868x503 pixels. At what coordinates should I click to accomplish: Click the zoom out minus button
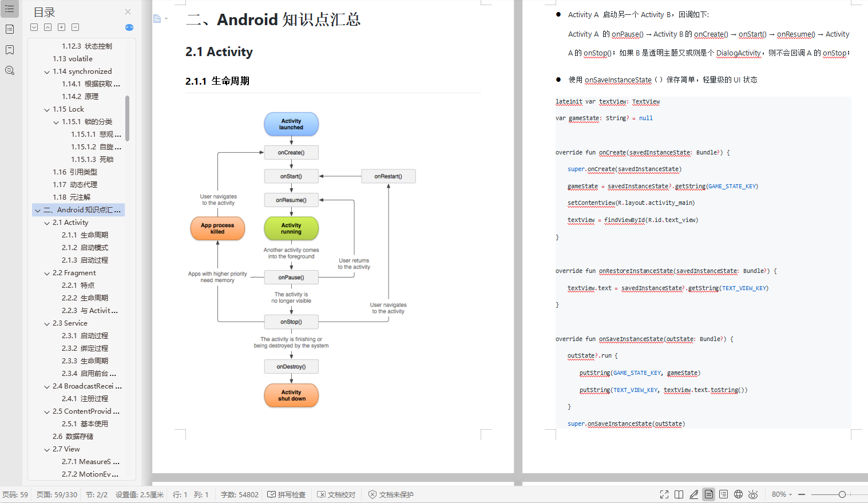(802, 494)
